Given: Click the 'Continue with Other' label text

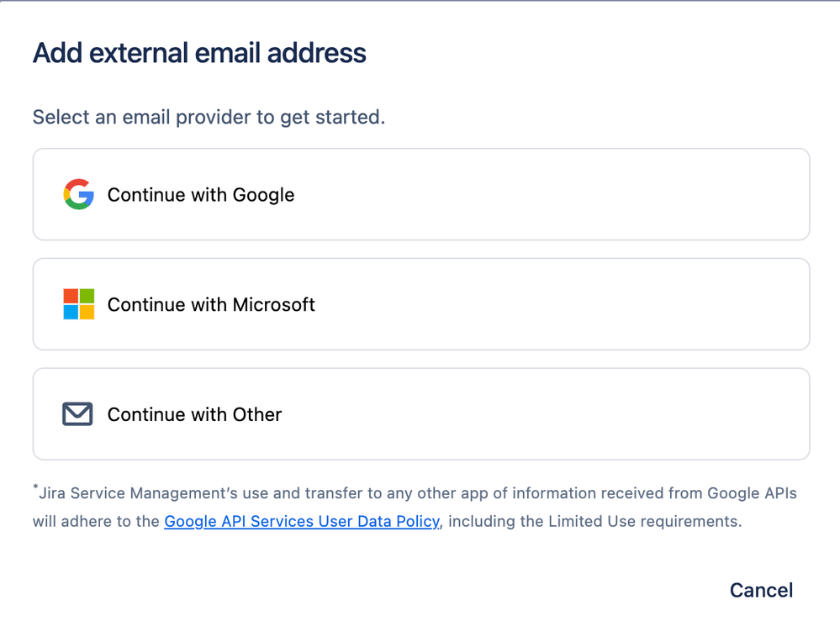Looking at the screenshot, I should [x=194, y=415].
